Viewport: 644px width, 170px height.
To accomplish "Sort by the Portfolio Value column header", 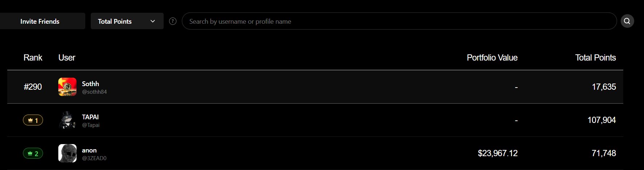I will [x=492, y=58].
